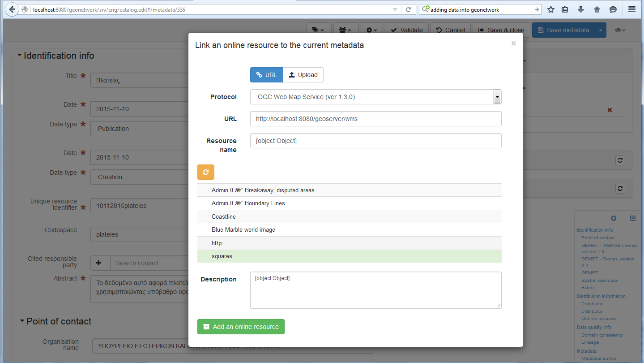This screenshot has height=363, width=644.
Task: Click the Codespace field containing plateies
Action: (x=140, y=234)
